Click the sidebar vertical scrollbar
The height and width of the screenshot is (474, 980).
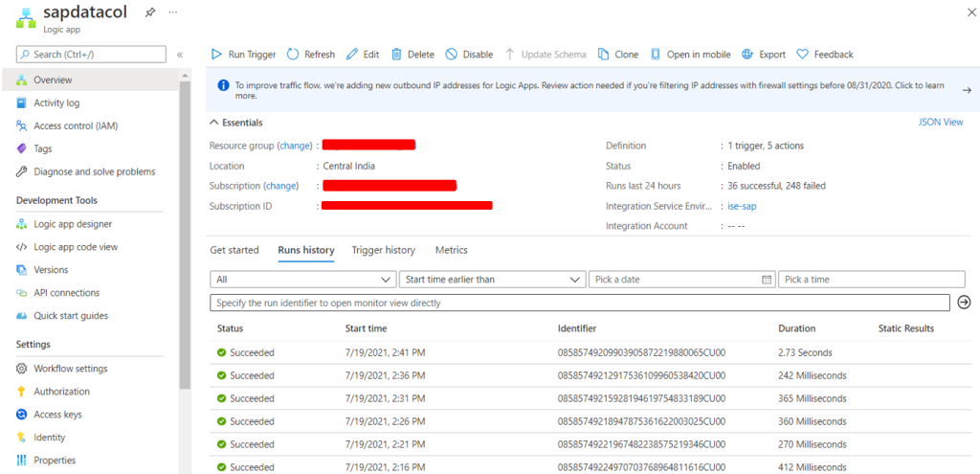(x=185, y=235)
